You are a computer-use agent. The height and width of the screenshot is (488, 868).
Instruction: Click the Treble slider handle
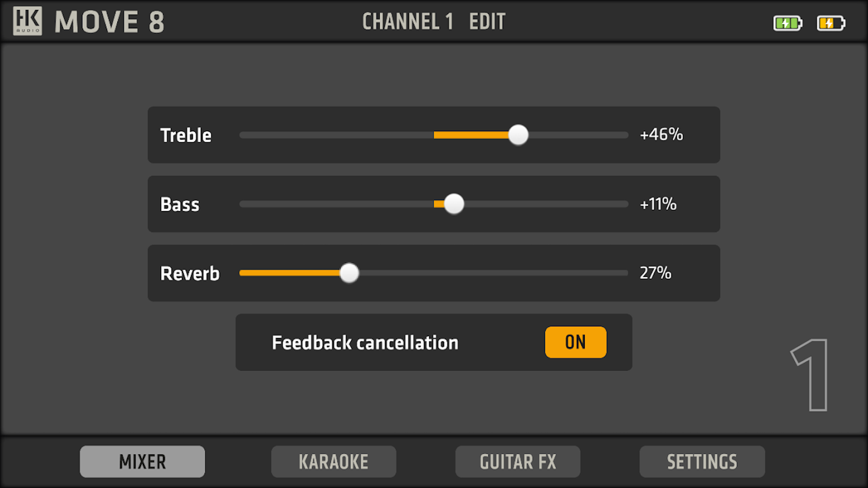(x=518, y=135)
